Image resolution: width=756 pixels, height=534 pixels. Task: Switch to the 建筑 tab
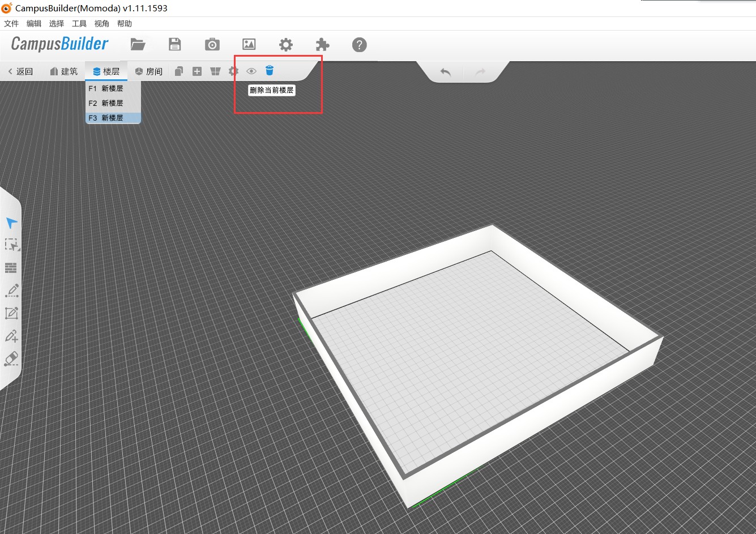[x=64, y=71]
